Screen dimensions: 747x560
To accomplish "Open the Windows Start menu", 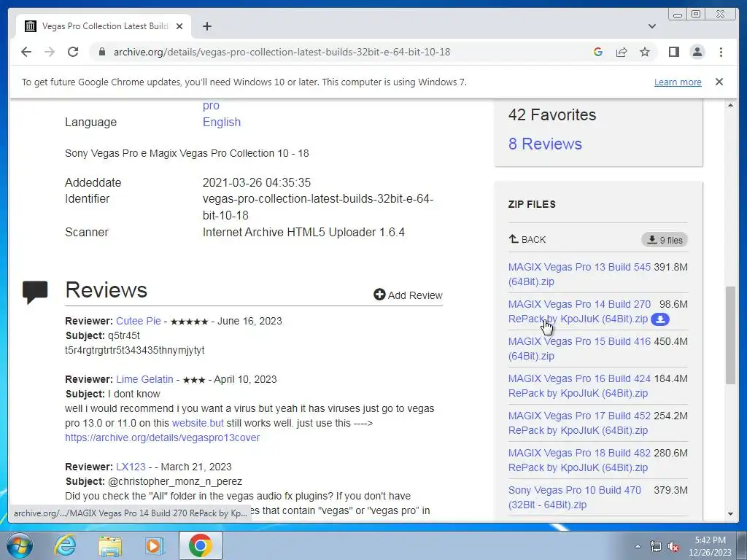I will tap(19, 545).
